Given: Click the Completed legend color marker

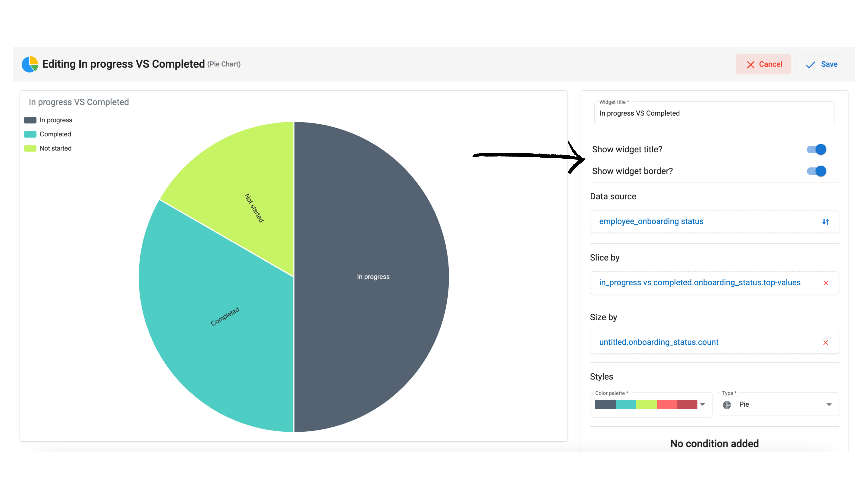Looking at the screenshot, I should 30,134.
